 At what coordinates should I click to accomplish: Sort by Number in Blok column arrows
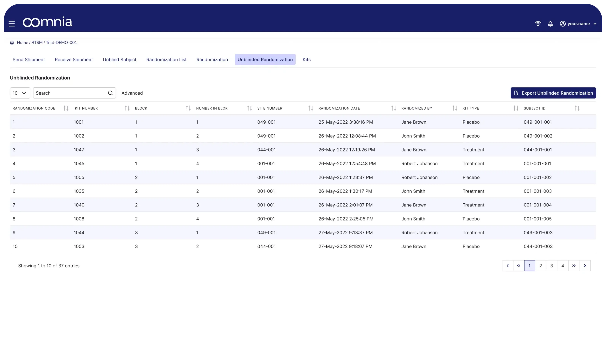coord(249,108)
